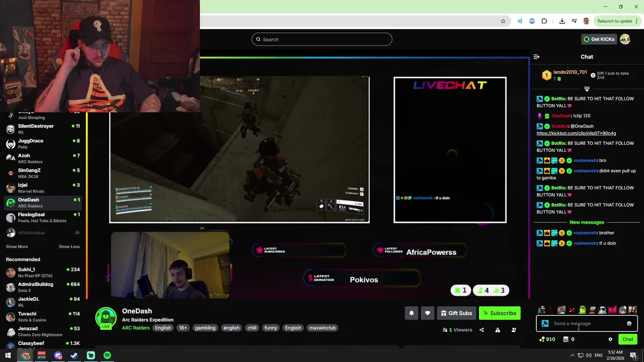
Task: Open Windows notification center icon
Action: coord(633,355)
